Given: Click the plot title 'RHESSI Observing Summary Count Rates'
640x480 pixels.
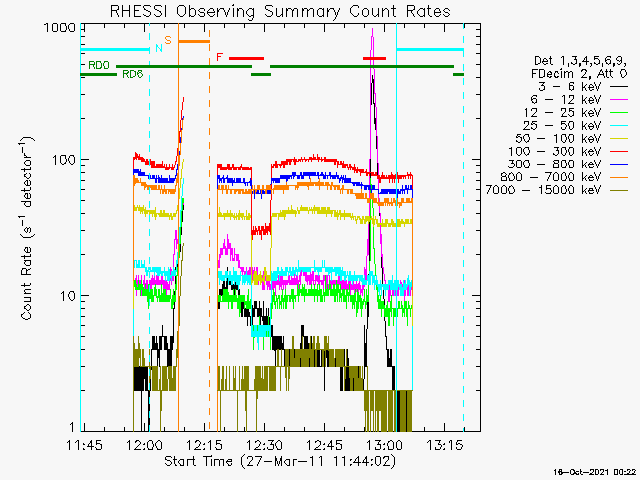Looking at the screenshot, I should click(x=280, y=11).
